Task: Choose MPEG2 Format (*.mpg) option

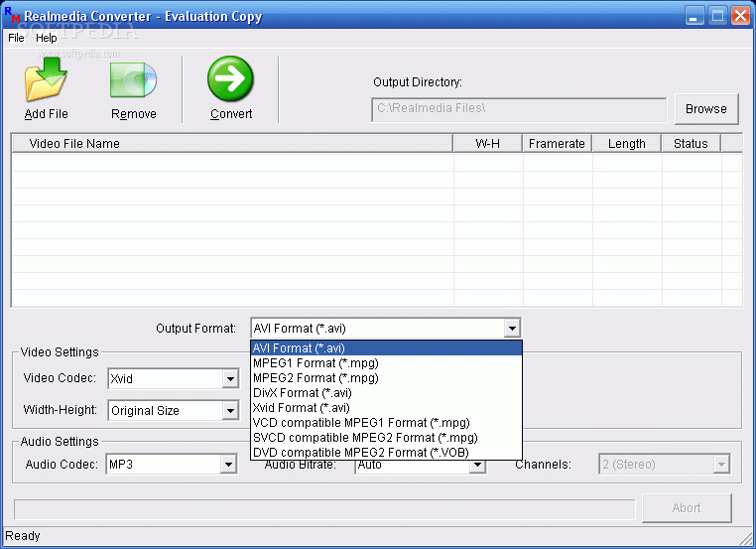Action: tap(386, 377)
